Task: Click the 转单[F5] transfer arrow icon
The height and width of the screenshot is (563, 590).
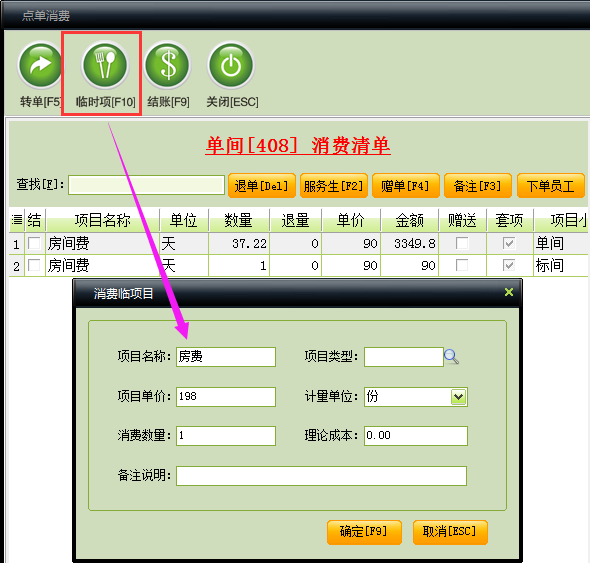Action: pos(41,65)
